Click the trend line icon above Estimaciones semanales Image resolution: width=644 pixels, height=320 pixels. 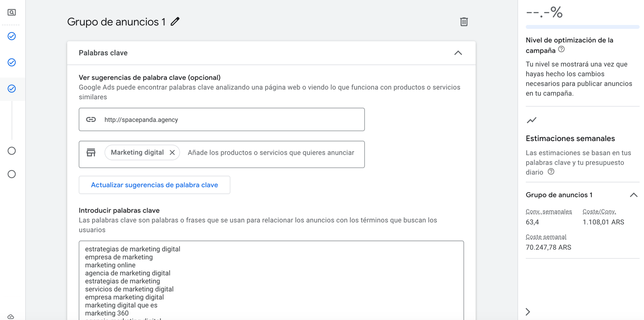[531, 120]
